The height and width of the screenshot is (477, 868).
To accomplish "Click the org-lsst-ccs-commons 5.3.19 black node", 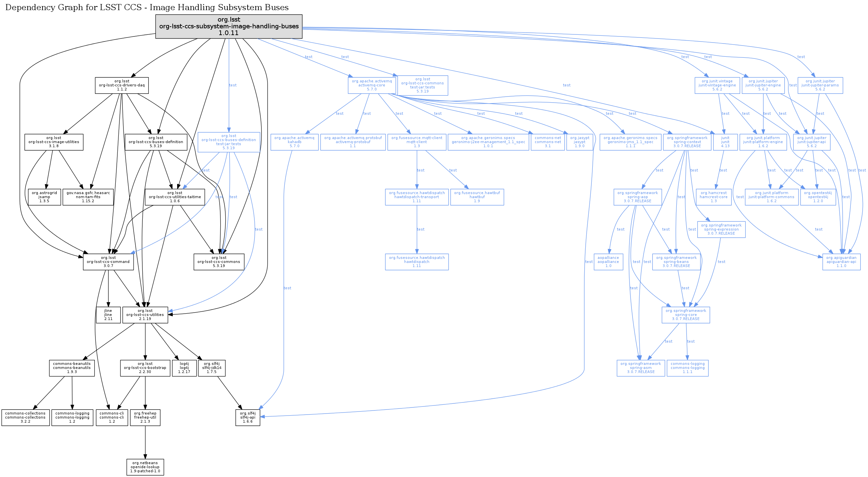I will [x=219, y=262].
